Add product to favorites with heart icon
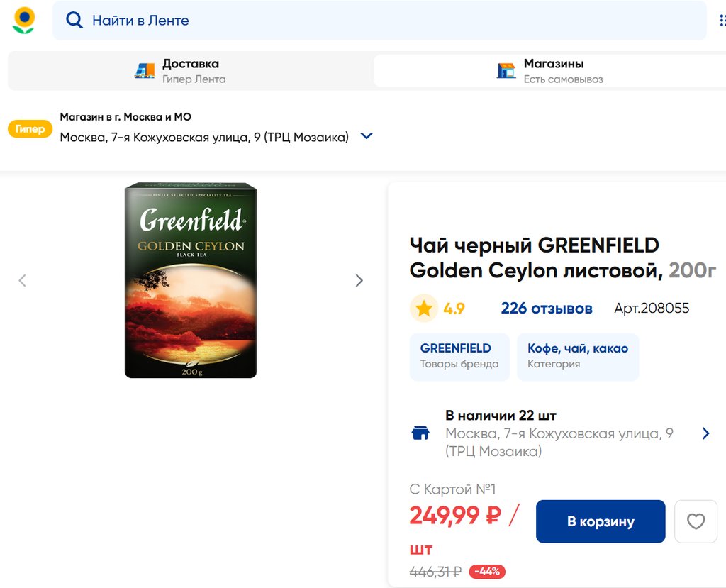726x588 pixels. [x=696, y=521]
